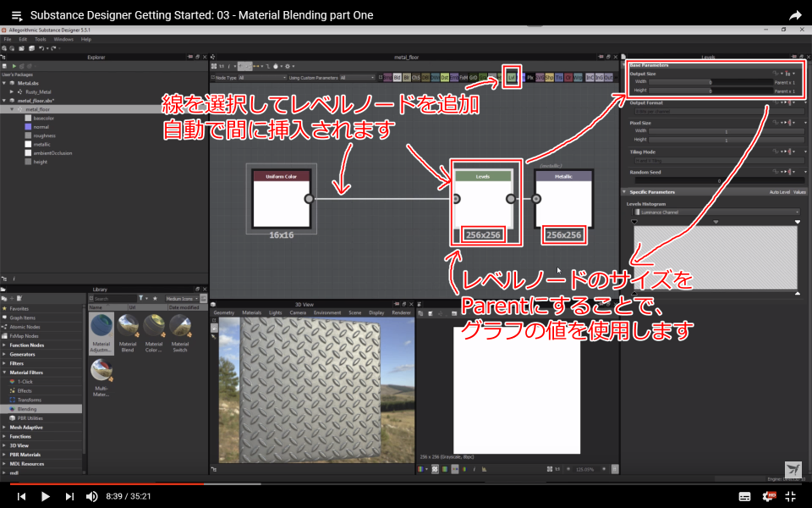This screenshot has height=508, width=812.
Task: Add an FX-Map node via the FxM button
Action: (464, 77)
